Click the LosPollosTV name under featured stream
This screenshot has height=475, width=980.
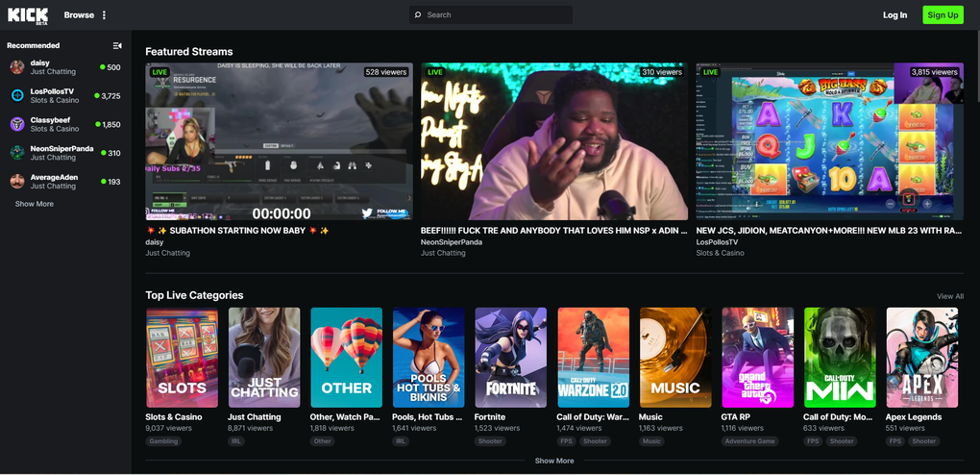(717, 242)
